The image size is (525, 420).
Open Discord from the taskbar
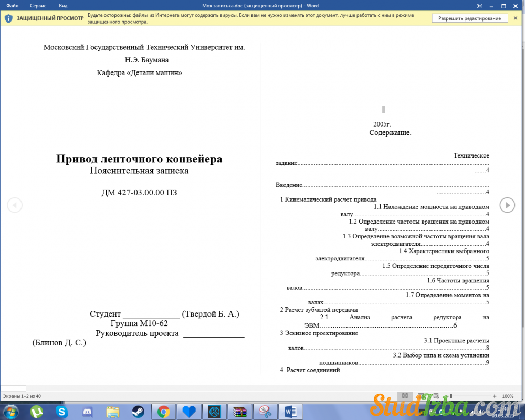[87, 412]
